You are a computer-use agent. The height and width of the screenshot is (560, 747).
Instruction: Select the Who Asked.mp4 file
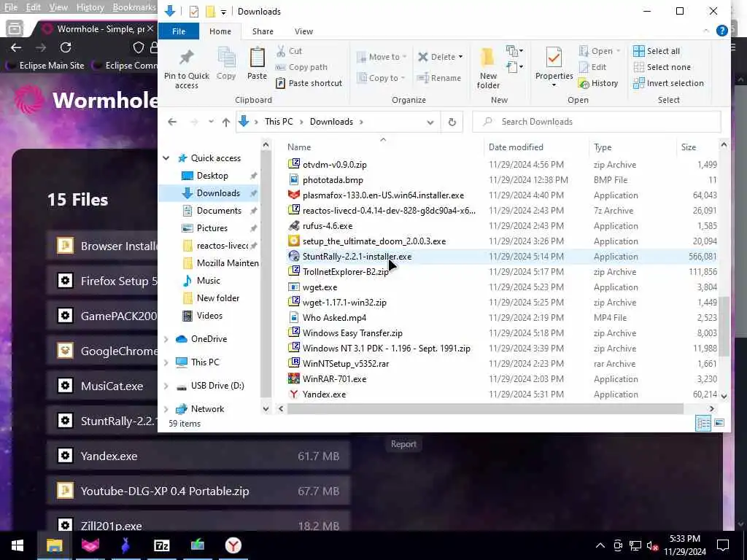[x=334, y=318]
